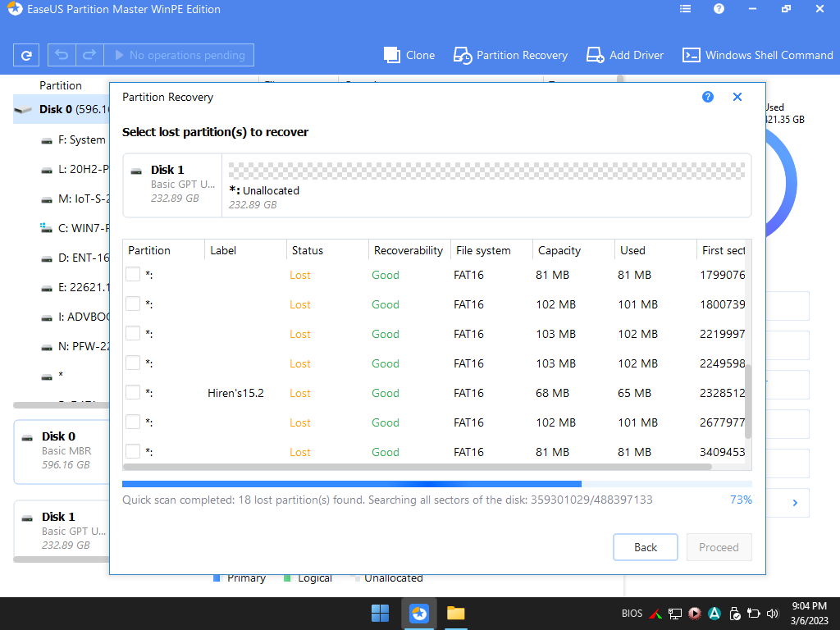This screenshot has height=630, width=840.
Task: Click the Refresh disk information icon
Action: click(x=25, y=55)
